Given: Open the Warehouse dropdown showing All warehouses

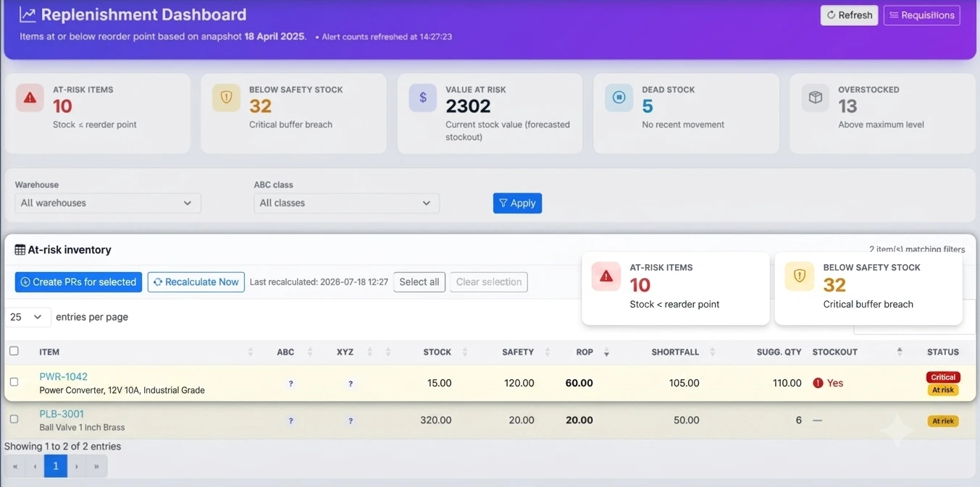Looking at the screenshot, I should 108,203.
